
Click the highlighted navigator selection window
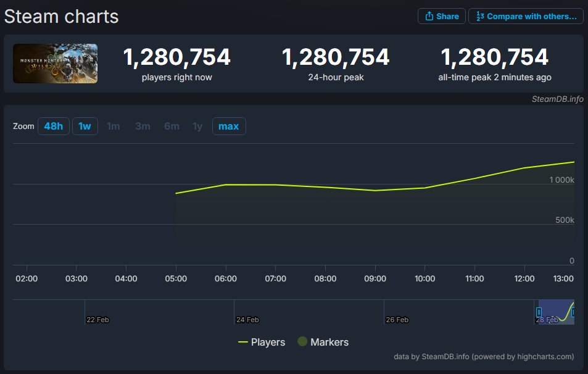[556, 312]
